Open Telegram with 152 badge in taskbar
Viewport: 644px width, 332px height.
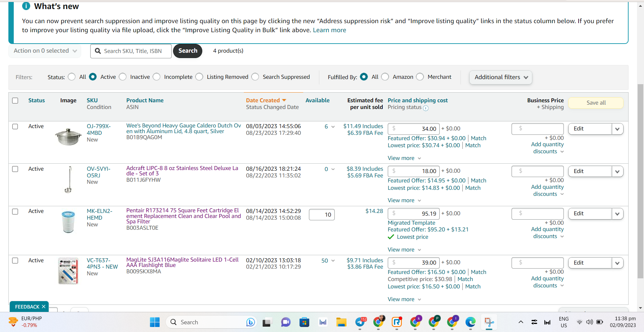[x=360, y=322]
